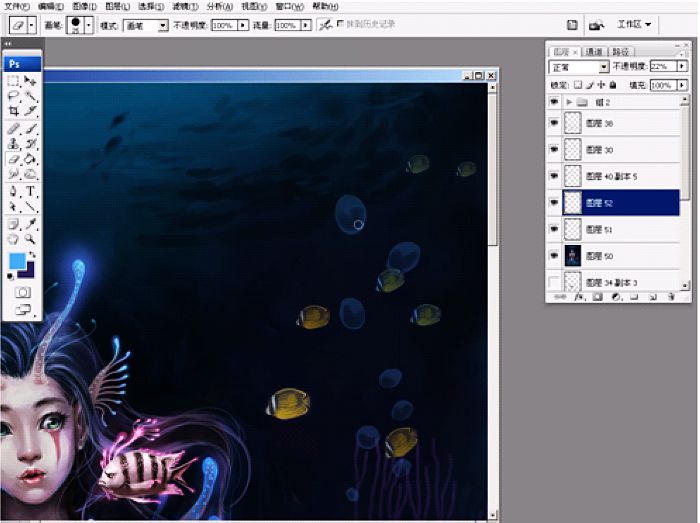Select the Eraser tool in toolbox
This screenshot has width=700, height=523.
13,159
